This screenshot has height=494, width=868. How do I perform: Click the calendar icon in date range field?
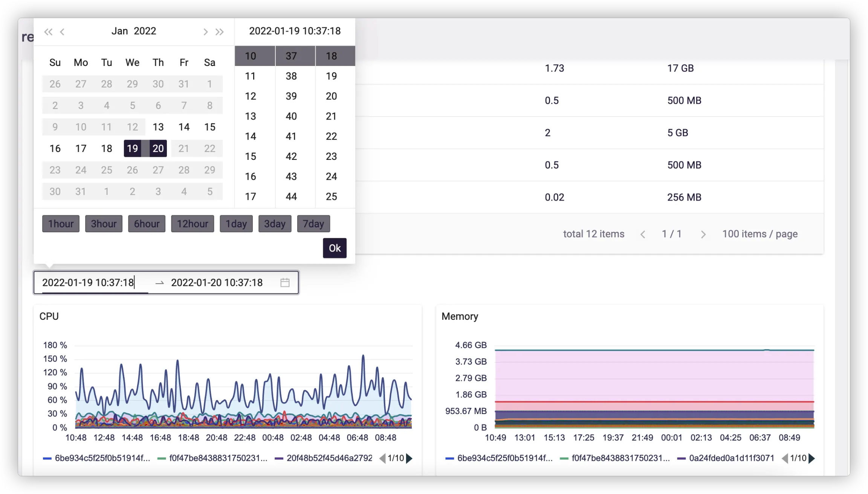tap(285, 282)
